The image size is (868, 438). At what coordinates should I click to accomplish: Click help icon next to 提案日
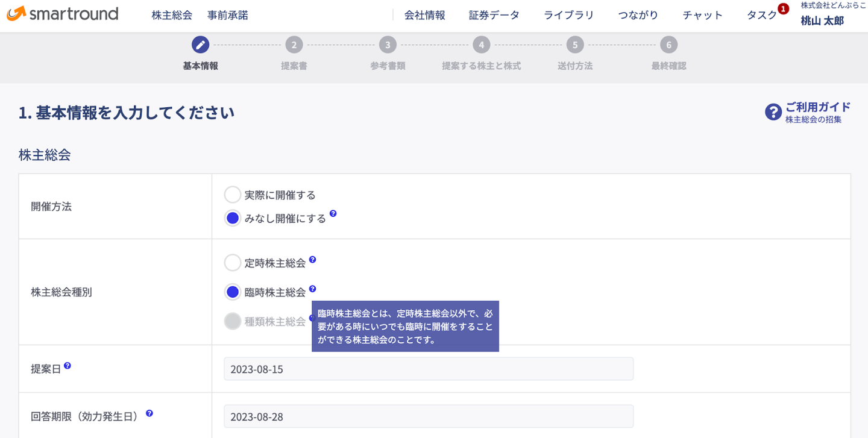68,366
